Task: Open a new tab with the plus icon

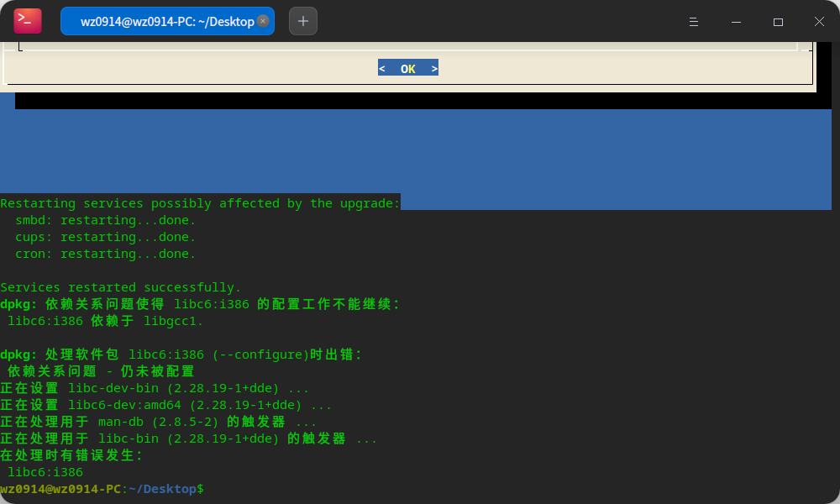Action: 302,21
